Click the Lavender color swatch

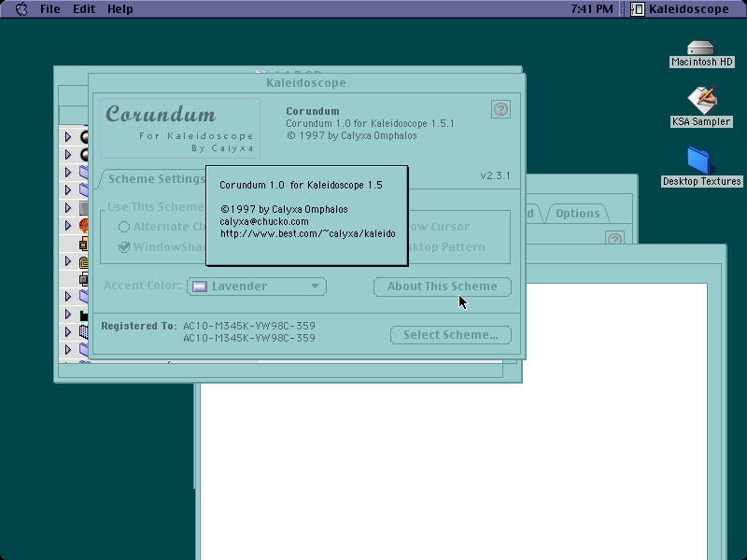point(200,287)
